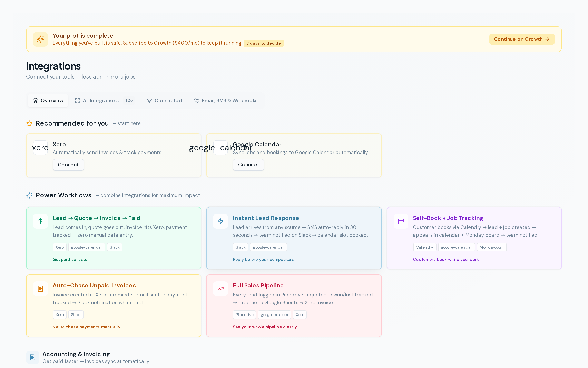The height and width of the screenshot is (368, 588).
Task: Open the Instant Lead Response workflow title
Action: (x=266, y=218)
